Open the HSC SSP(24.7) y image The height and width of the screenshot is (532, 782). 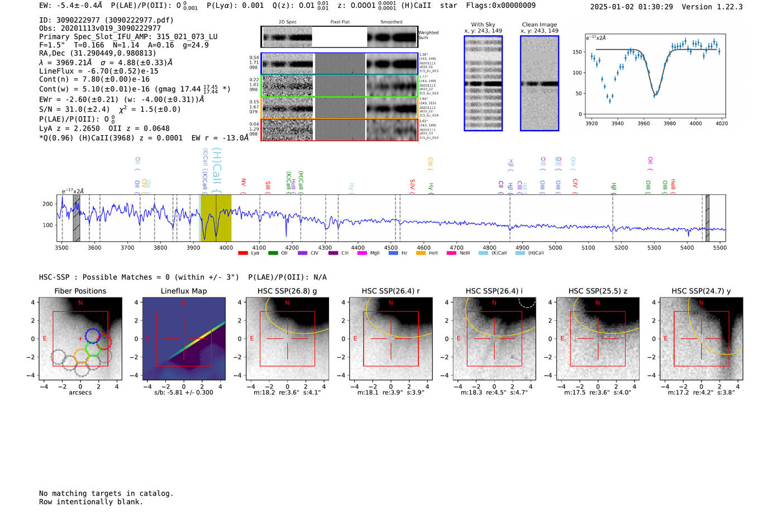[x=702, y=339]
